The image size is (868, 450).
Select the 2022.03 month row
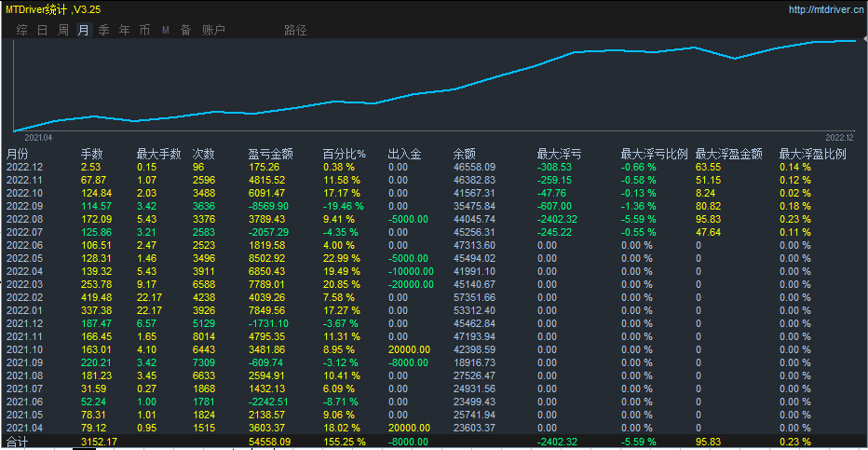coord(434,284)
